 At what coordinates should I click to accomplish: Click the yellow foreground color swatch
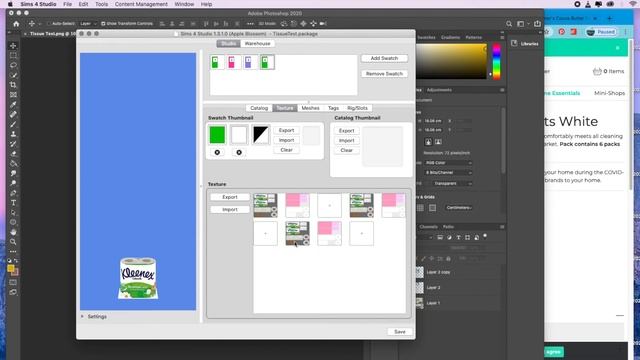pyautogui.click(x=11, y=269)
